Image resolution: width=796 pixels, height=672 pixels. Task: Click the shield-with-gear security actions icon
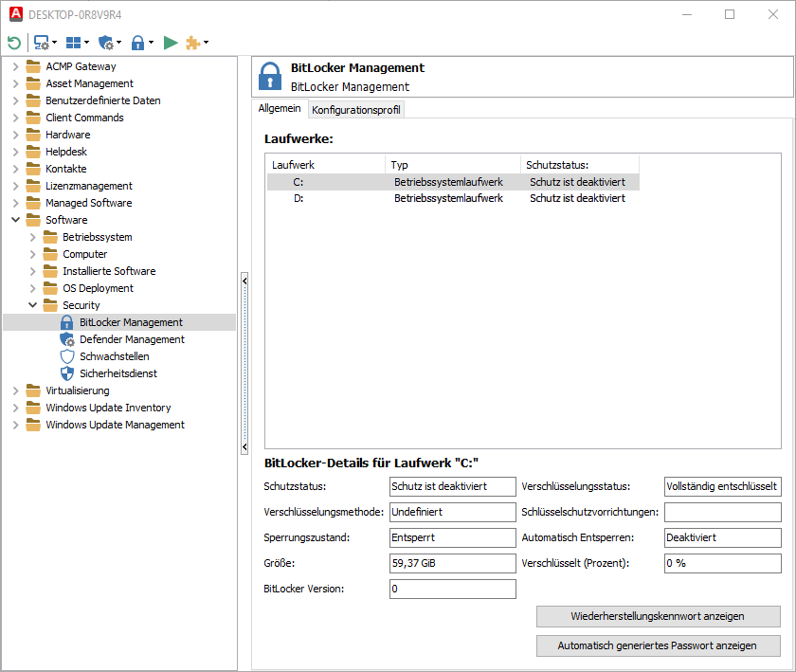pos(106,43)
